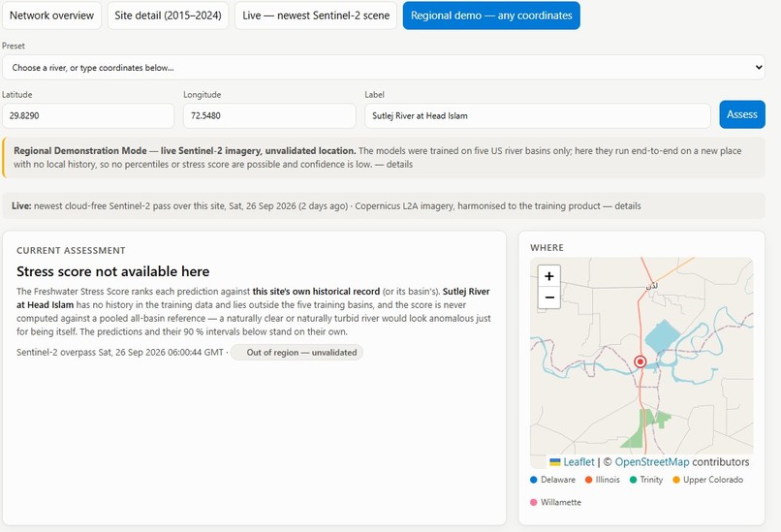
Task: Click the orange-red Illinois legend dot
Action: [588, 480]
